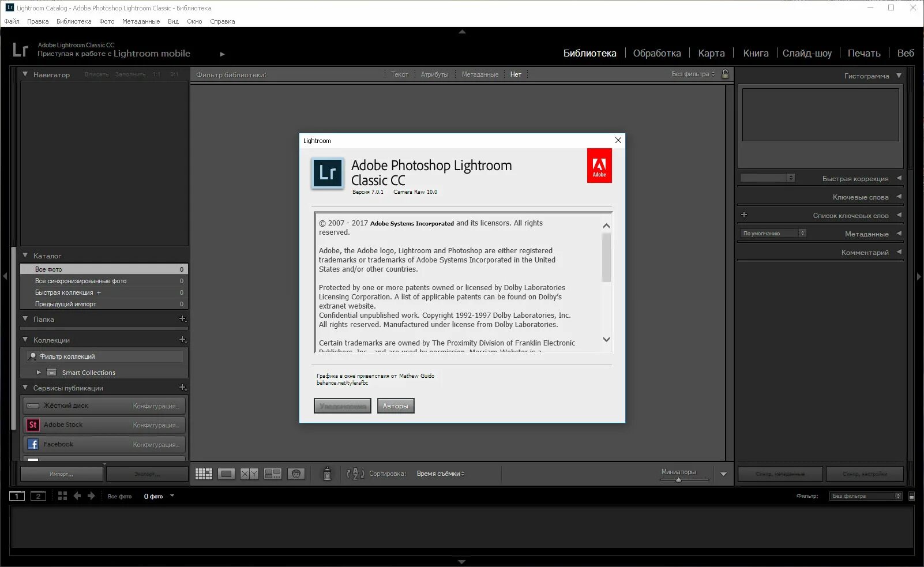Switch to the Книга module
The image size is (924, 567).
(756, 53)
